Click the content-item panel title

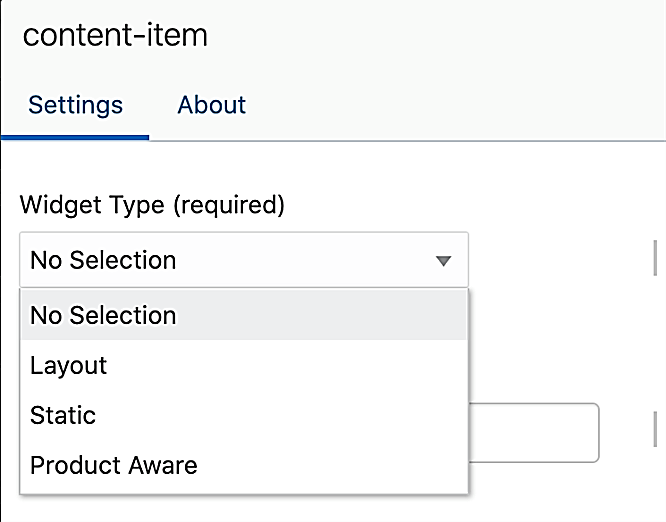pyautogui.click(x=115, y=35)
